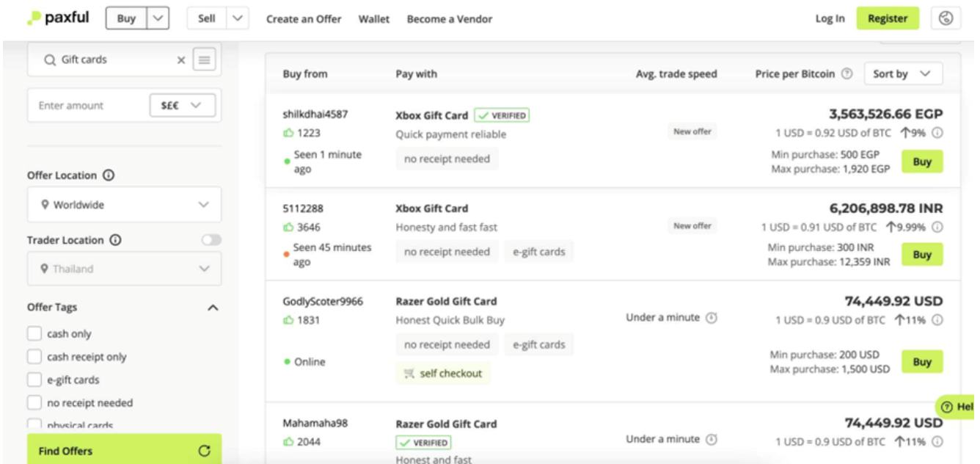Click the Paxful logo
The height and width of the screenshot is (464, 980).
59,18
